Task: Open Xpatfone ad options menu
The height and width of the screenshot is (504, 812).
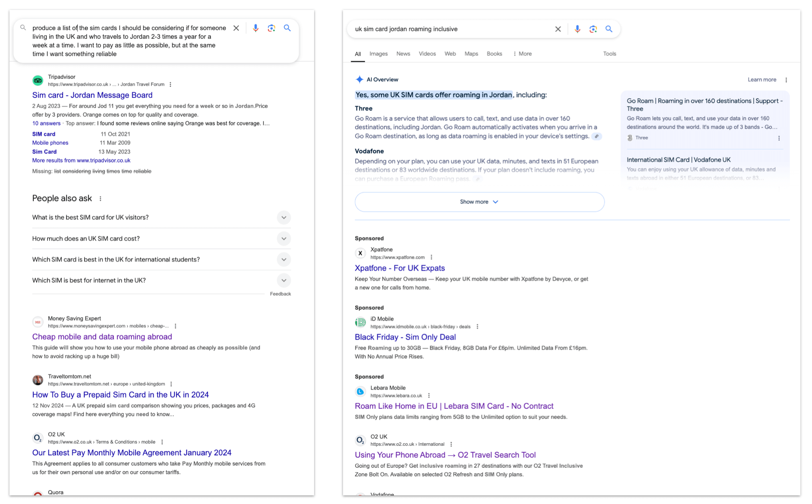Action: click(x=431, y=257)
